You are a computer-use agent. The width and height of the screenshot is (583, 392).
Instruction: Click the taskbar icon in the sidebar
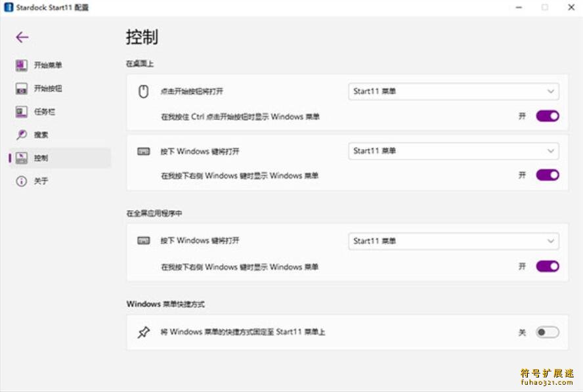21,112
